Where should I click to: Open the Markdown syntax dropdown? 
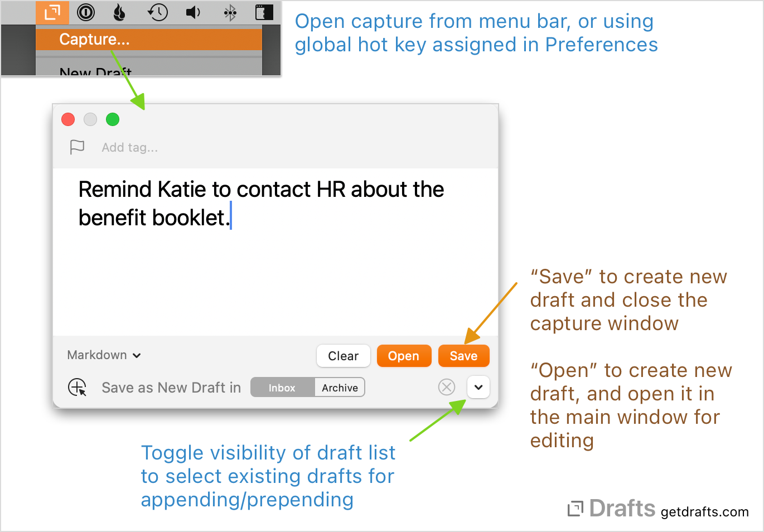click(x=104, y=355)
